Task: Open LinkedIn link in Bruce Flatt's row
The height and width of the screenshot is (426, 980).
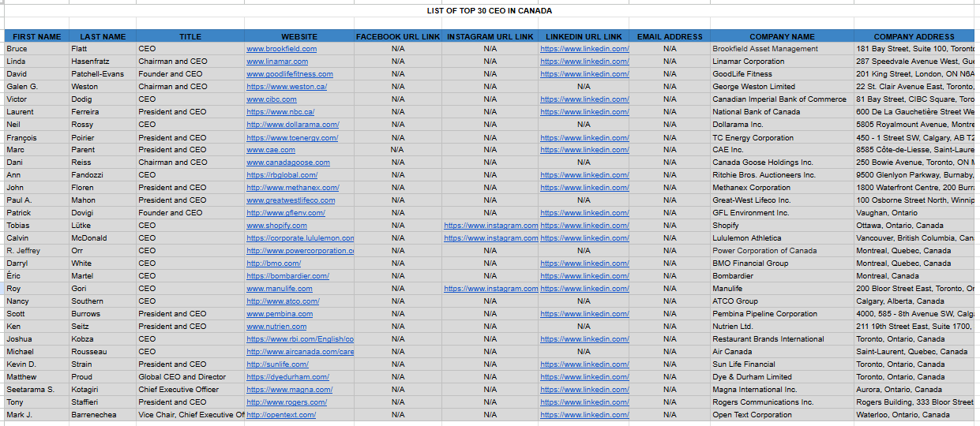Action: pyautogui.click(x=584, y=49)
